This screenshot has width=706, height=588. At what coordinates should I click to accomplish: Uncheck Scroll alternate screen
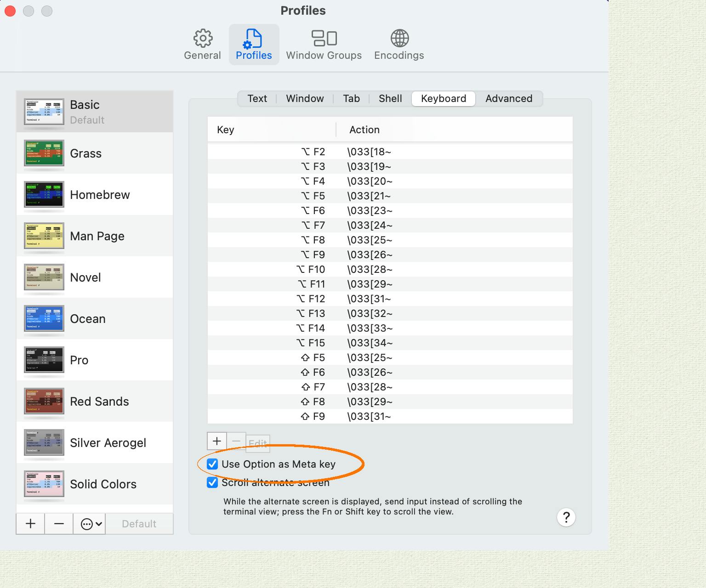[212, 482]
